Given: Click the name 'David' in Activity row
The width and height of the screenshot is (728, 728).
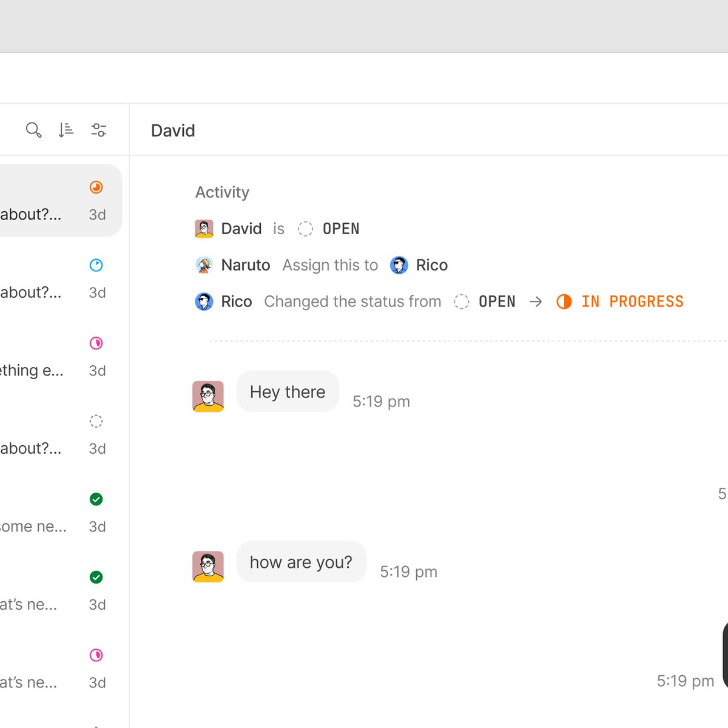Looking at the screenshot, I should click(x=241, y=229).
